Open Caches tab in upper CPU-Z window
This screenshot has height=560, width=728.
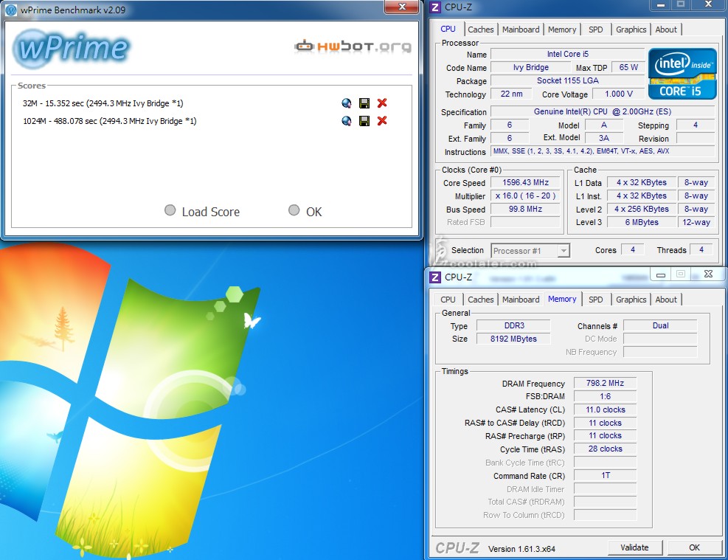tap(480, 30)
